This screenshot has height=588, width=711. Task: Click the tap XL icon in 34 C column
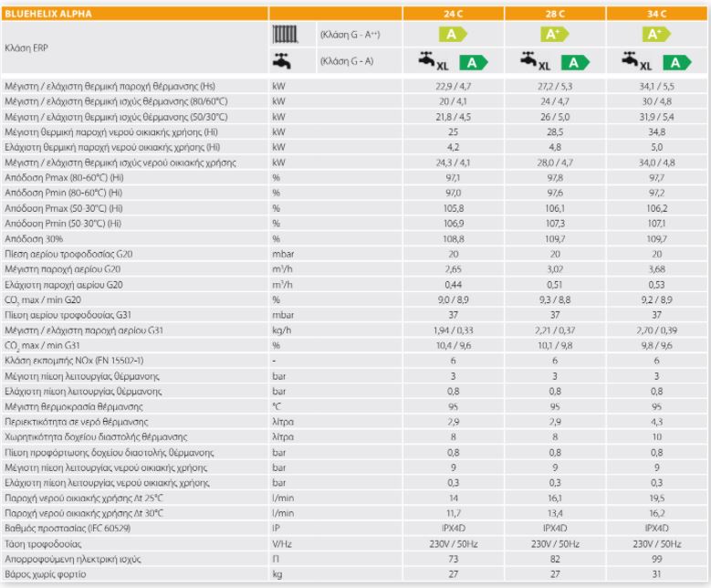point(637,62)
